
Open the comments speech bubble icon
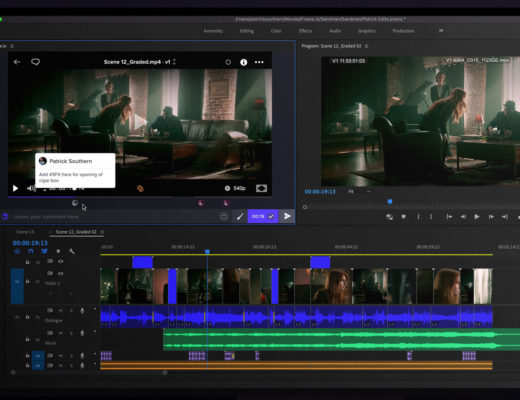(x=35, y=62)
